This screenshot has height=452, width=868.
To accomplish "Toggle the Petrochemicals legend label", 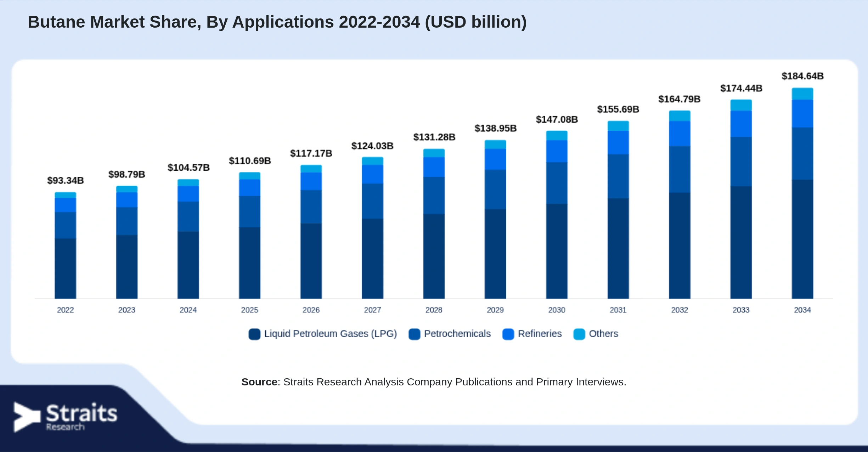I will [457, 334].
